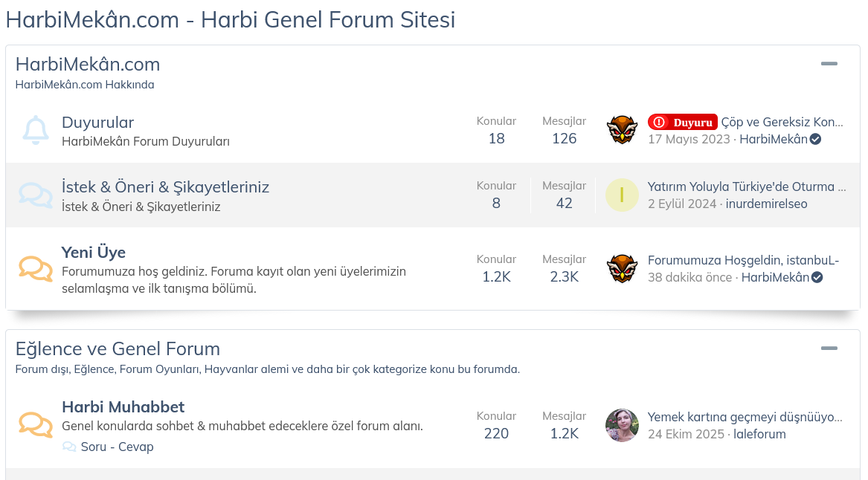The height and width of the screenshot is (480, 868).
Task: Collapse the HarbiMekân.com category
Action: coord(829,64)
